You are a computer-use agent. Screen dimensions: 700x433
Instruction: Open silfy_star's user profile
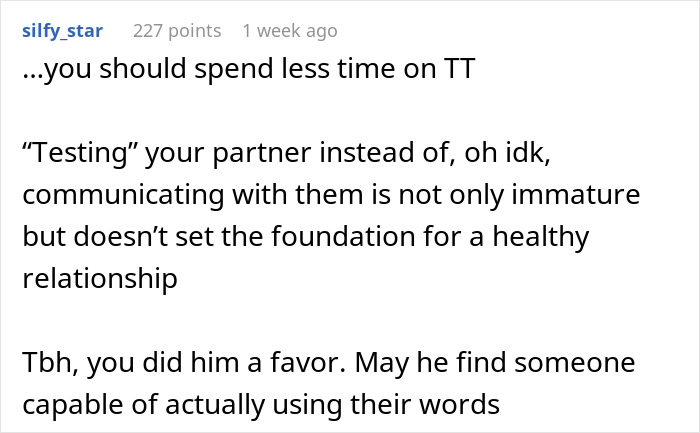[62, 31]
